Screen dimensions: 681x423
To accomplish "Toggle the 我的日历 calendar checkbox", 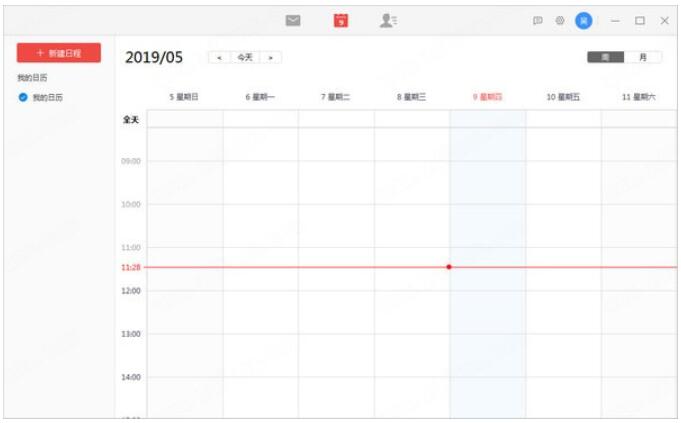I will [x=23, y=97].
